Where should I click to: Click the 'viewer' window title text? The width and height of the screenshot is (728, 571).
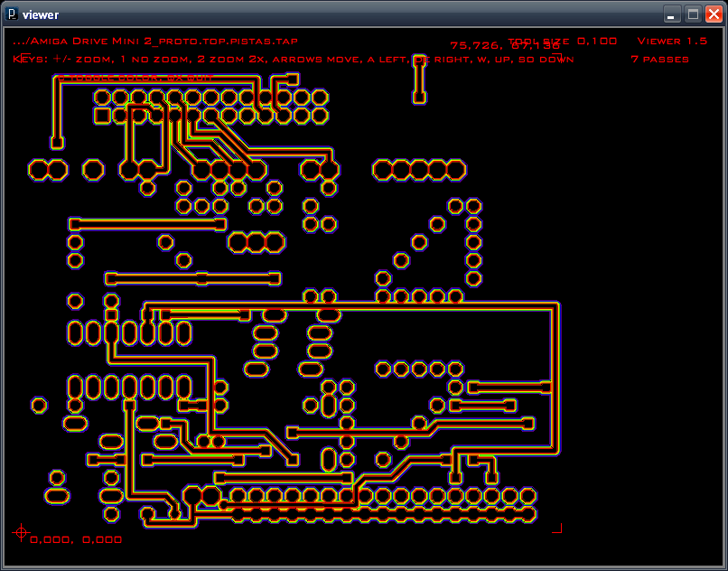coord(41,14)
